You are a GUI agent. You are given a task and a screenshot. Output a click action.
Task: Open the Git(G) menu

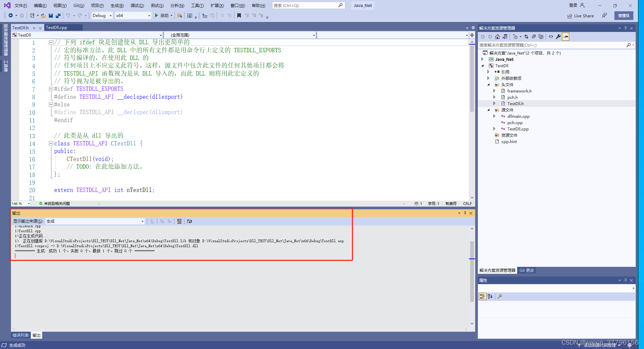79,6
